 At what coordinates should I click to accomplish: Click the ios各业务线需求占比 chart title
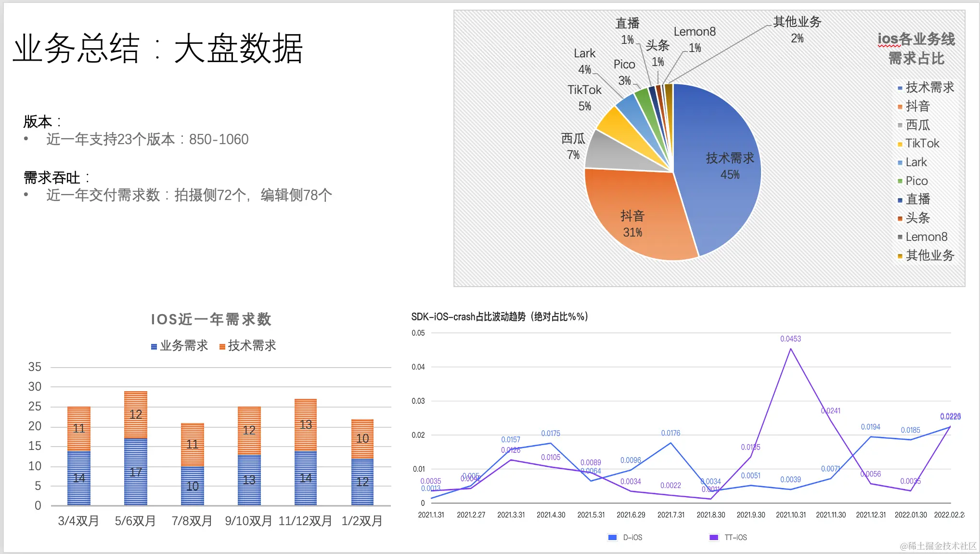[x=916, y=49]
